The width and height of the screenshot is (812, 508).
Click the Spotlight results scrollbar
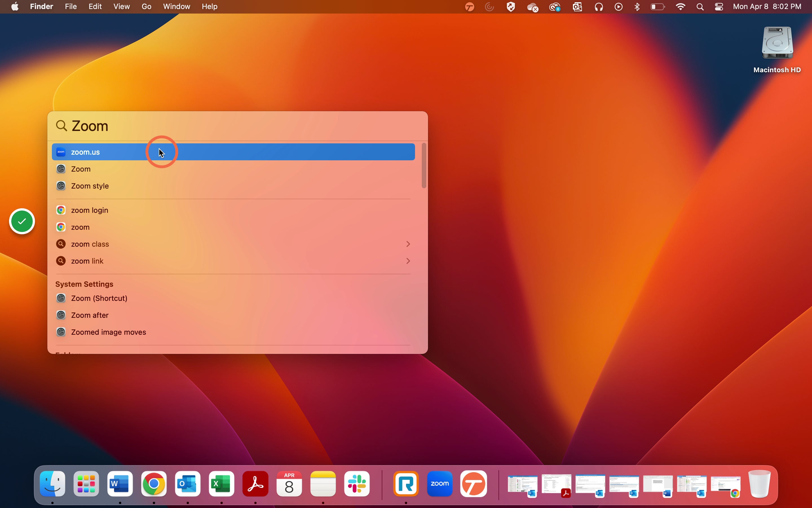point(424,165)
